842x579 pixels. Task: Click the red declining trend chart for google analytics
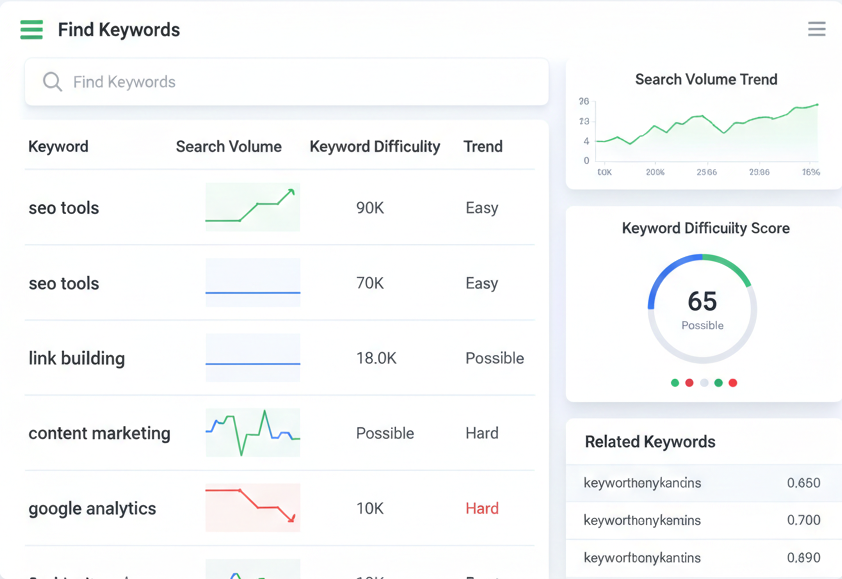tap(252, 508)
